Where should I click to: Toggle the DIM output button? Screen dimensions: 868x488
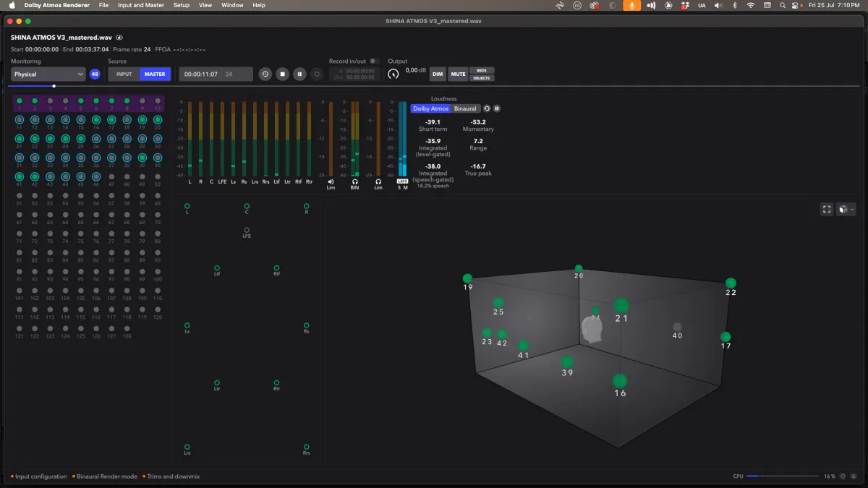pyautogui.click(x=438, y=74)
